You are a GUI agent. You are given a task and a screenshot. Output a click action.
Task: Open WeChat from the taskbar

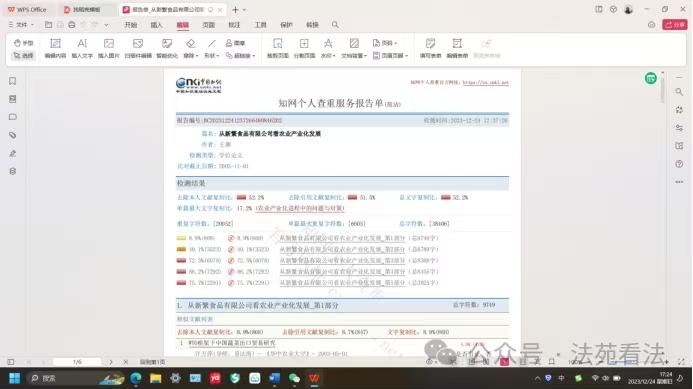[294, 378]
